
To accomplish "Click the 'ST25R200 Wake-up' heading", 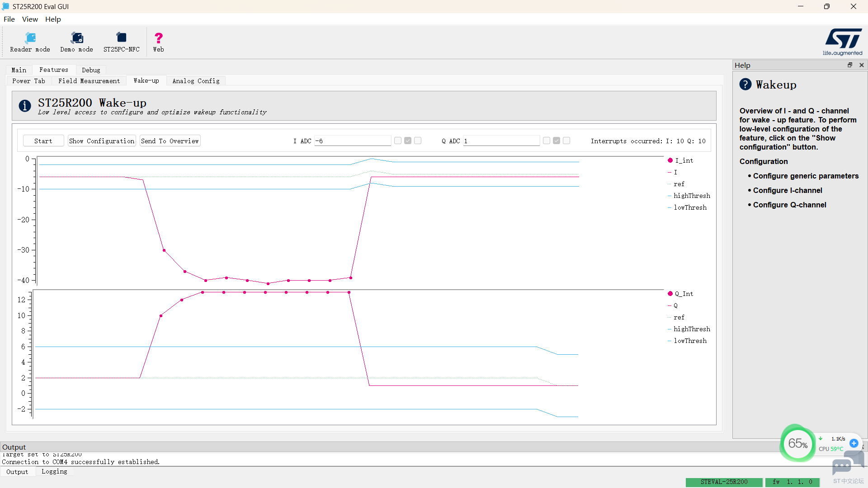I will tap(92, 103).
